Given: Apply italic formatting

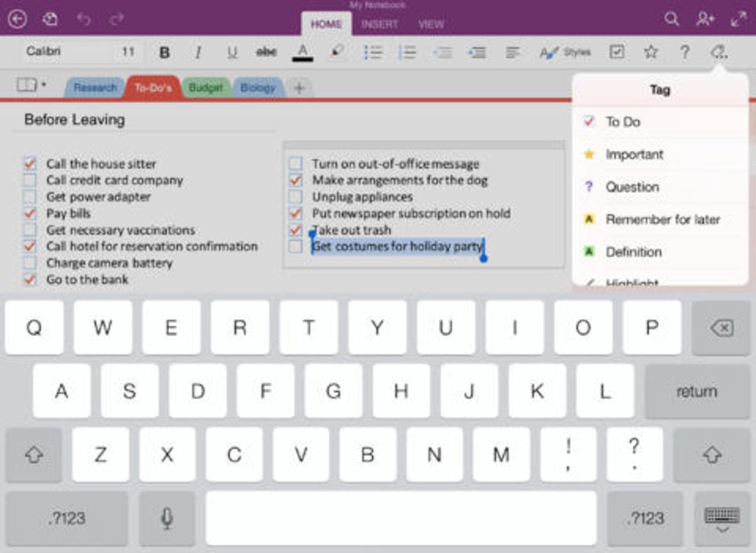Looking at the screenshot, I should pos(198,52).
